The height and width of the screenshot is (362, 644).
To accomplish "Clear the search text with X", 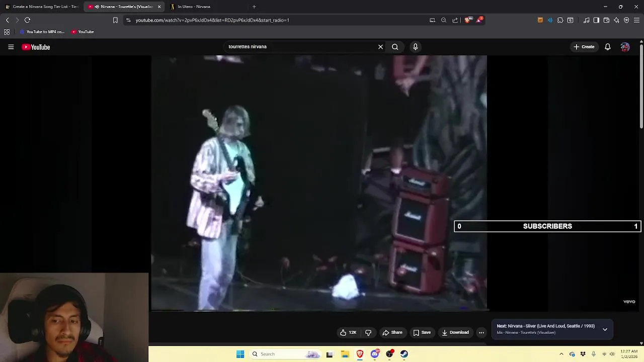I will click(x=380, y=47).
